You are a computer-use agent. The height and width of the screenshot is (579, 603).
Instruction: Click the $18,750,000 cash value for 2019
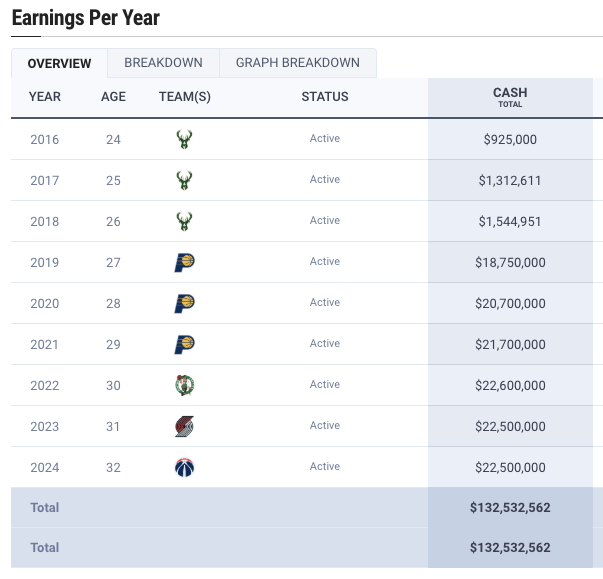[510, 263]
